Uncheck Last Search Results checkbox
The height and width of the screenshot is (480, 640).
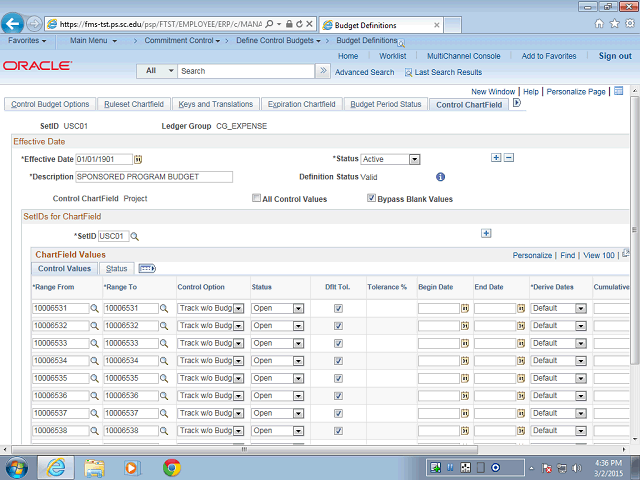click(x=409, y=72)
